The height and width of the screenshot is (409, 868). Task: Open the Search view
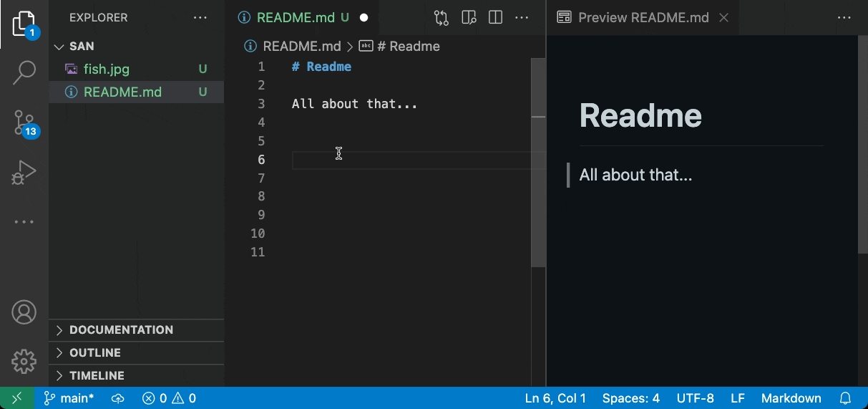click(24, 72)
